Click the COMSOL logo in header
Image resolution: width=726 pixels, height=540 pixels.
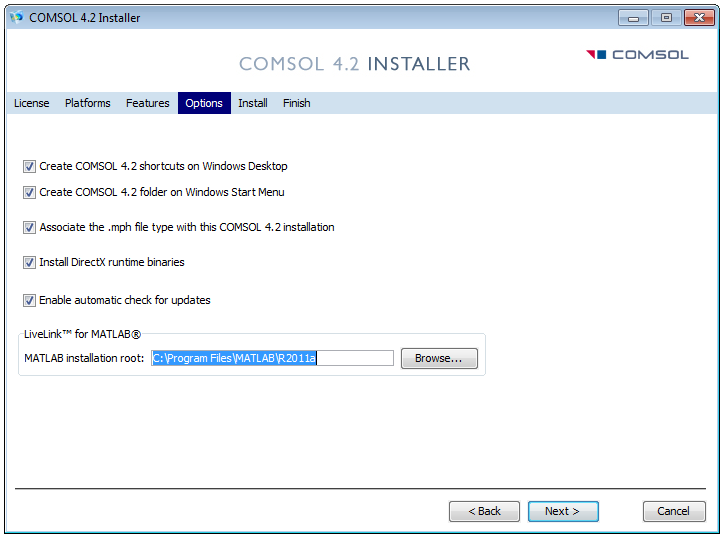(x=637, y=55)
